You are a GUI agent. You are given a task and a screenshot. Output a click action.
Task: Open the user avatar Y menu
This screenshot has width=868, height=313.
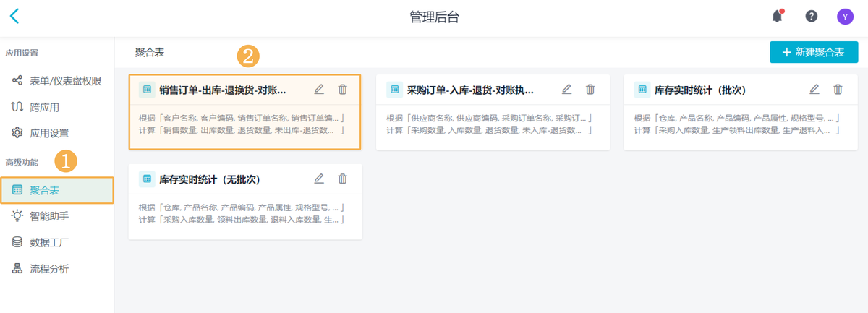[845, 17]
